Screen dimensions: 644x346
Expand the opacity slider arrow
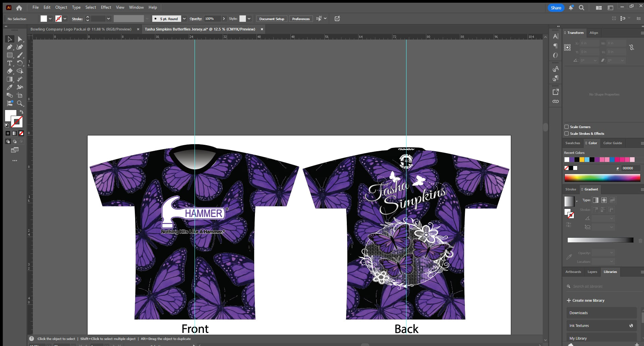(224, 19)
